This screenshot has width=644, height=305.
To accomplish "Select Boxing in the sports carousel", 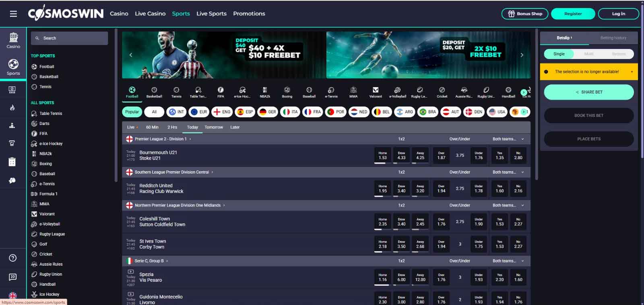I will [x=287, y=92].
